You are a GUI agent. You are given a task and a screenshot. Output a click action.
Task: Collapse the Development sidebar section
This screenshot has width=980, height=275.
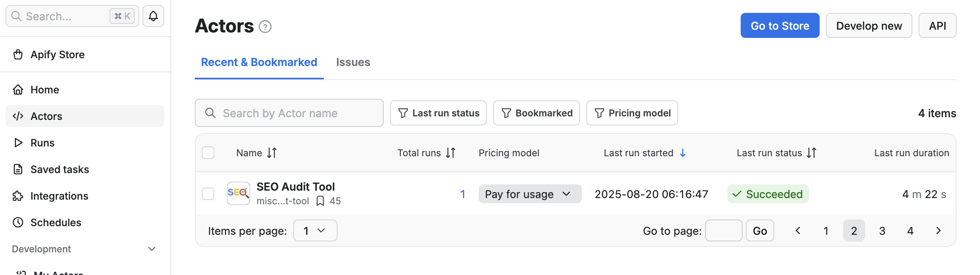coord(152,249)
